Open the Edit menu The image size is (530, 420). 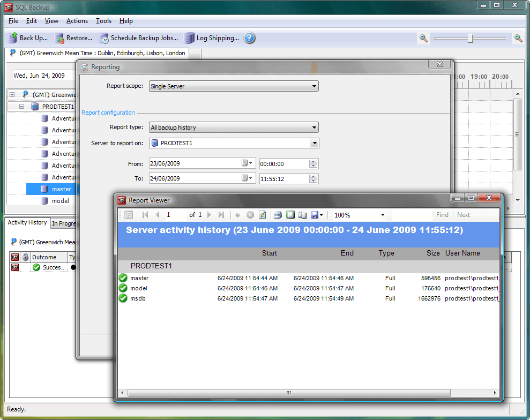32,21
